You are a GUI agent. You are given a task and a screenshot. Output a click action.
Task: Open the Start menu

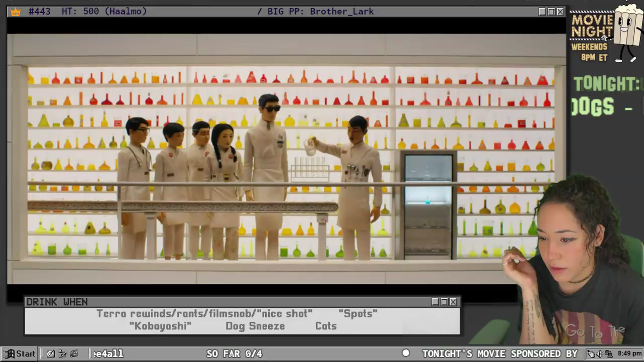pos(19,354)
